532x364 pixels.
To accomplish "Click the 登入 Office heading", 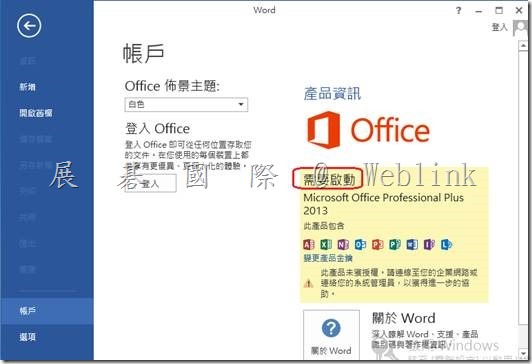I will [x=157, y=129].
